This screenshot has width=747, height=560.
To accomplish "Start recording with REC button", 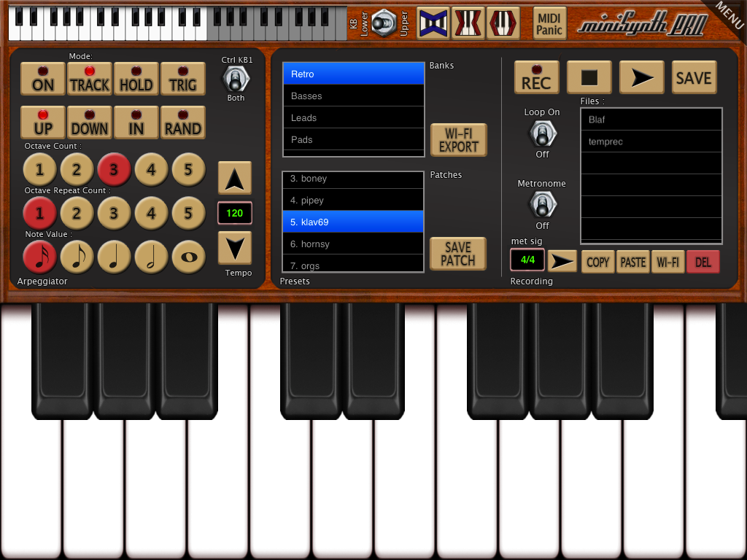I will pyautogui.click(x=537, y=77).
